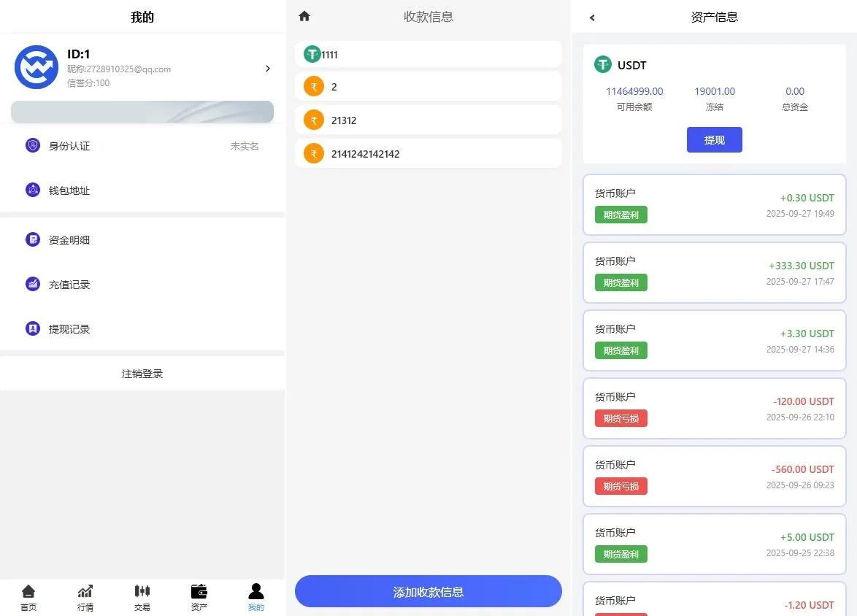Open the 身份认证 identity verification icon
The height and width of the screenshot is (616, 857).
(x=32, y=146)
